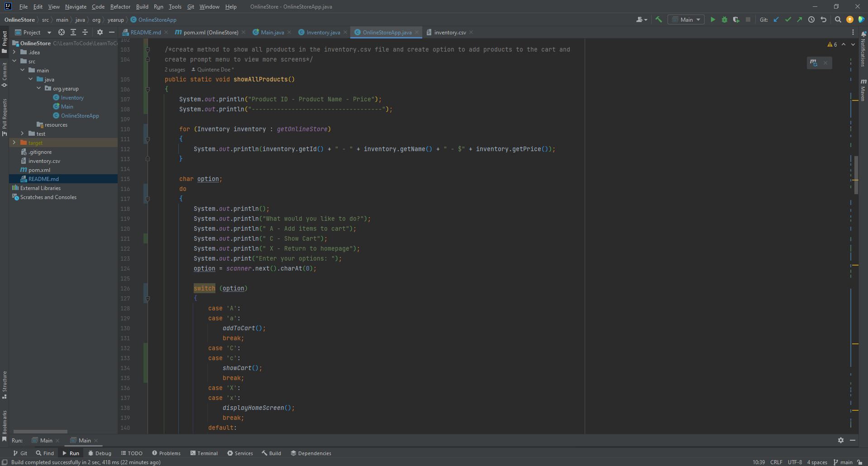The height and width of the screenshot is (466, 868).
Task: Expand the target folder
Action: [x=14, y=143]
